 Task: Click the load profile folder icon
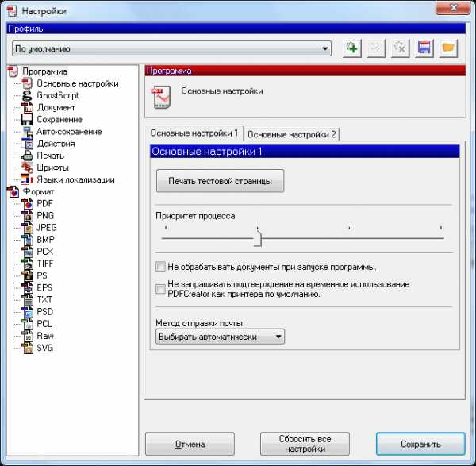448,48
